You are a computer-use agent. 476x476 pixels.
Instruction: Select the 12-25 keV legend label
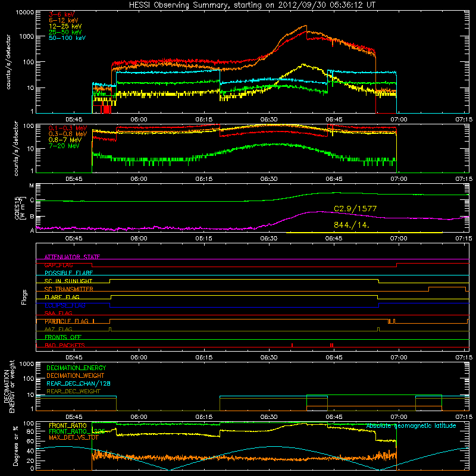point(65,26)
